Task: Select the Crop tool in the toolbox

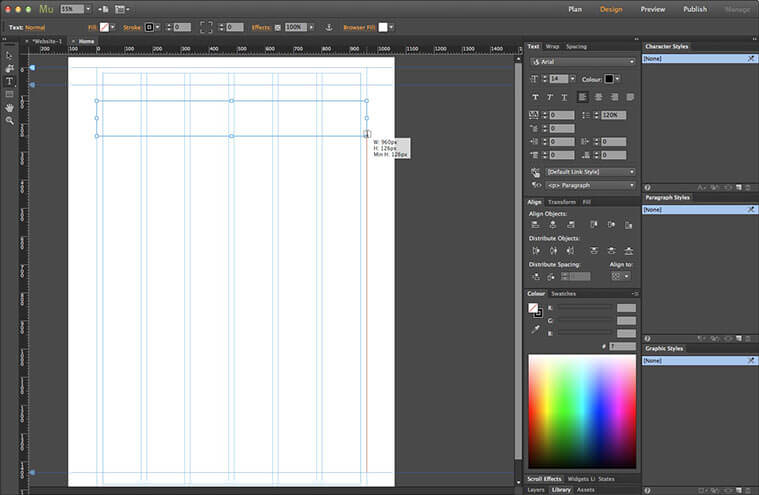Action: click(x=9, y=68)
